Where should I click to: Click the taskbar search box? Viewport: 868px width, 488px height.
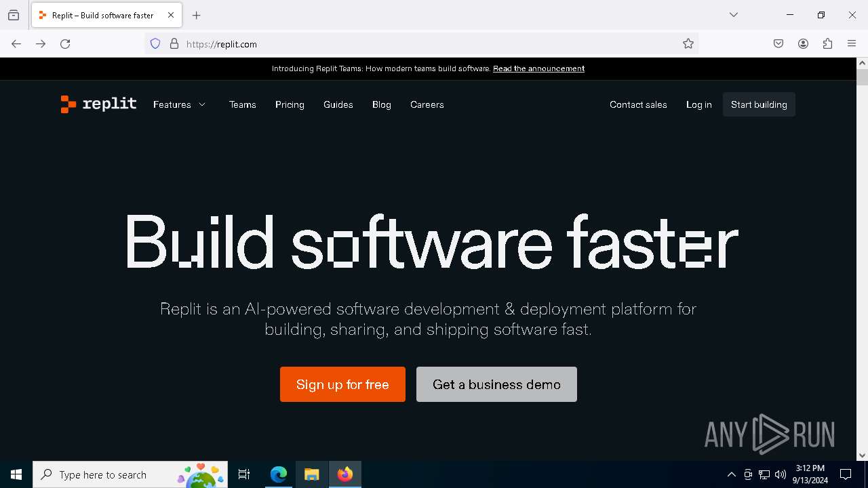(130, 474)
